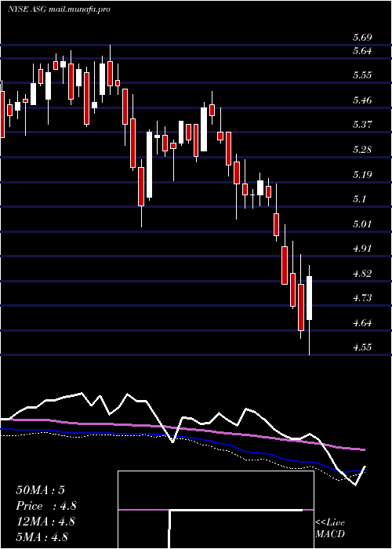Click the 5.1 price axis label
The width and height of the screenshot is (392, 549).
359,199
